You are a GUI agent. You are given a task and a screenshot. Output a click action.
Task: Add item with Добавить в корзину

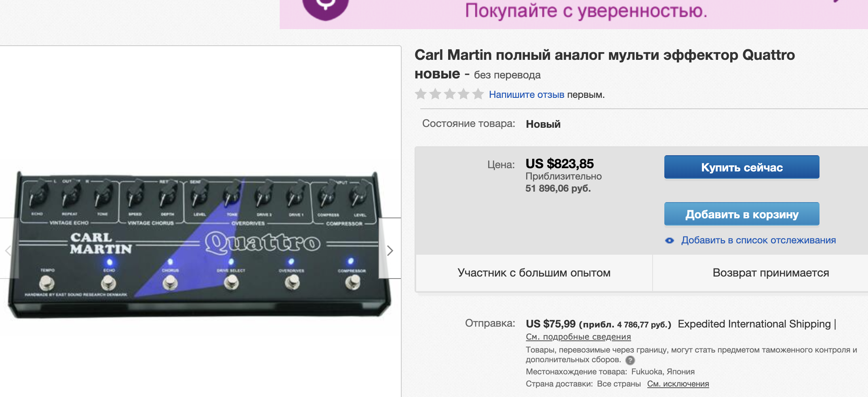[x=742, y=214]
